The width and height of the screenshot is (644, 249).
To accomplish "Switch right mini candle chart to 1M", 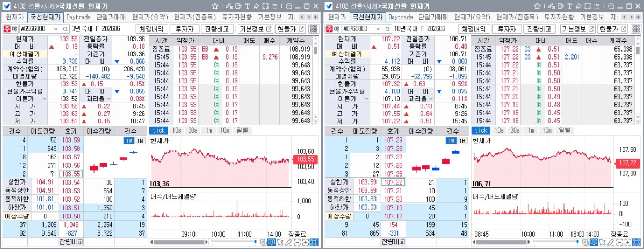I will tap(462, 141).
